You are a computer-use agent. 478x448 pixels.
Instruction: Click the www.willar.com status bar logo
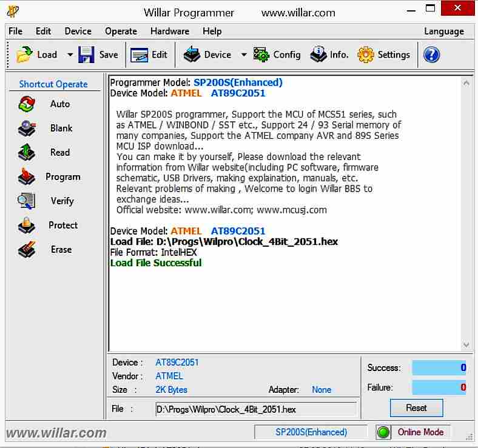56,433
